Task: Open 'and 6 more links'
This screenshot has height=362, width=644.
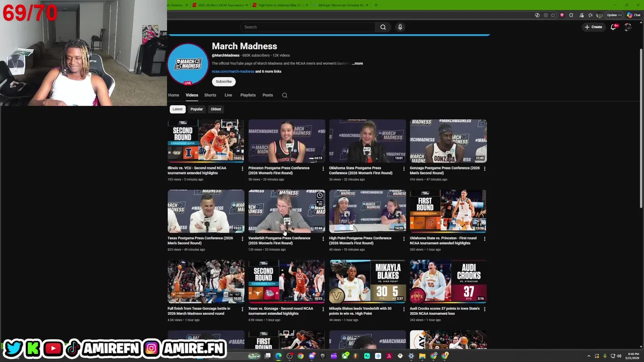Action: click(x=268, y=71)
